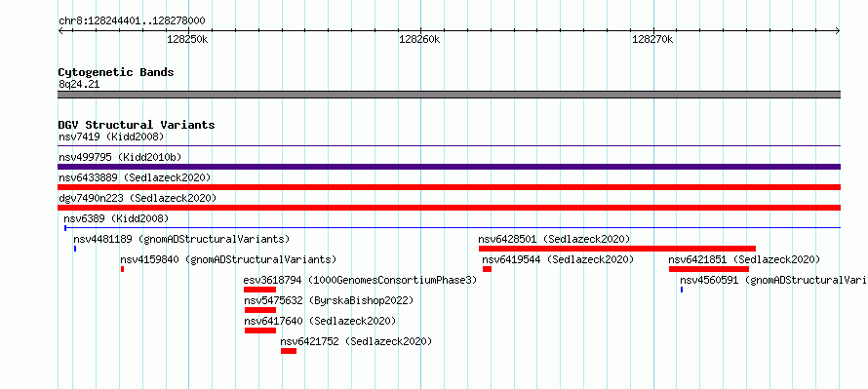Open nsv6433889 (Sedlazeck2020) label
Viewport: 868px width, 389px height.
[135, 177]
